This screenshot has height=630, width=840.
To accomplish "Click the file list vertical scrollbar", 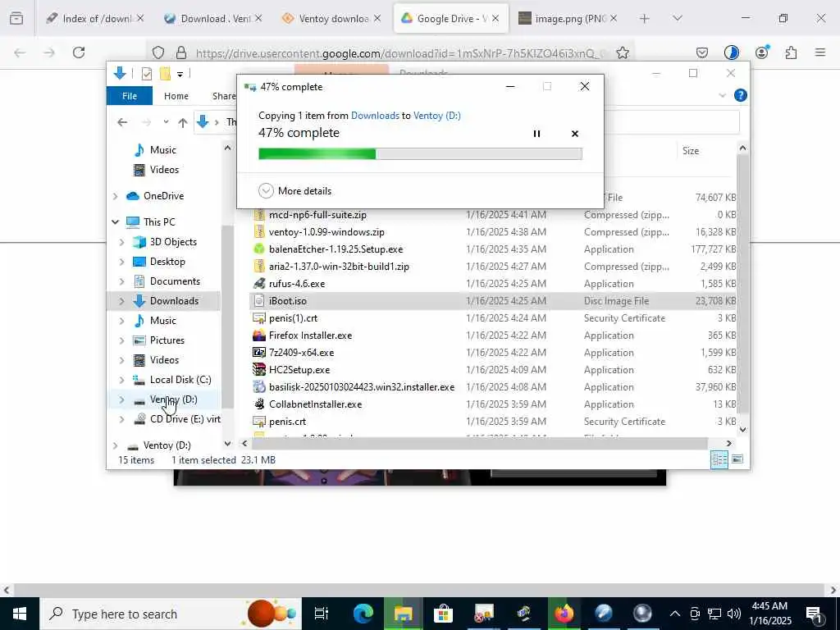I will coord(742,284).
